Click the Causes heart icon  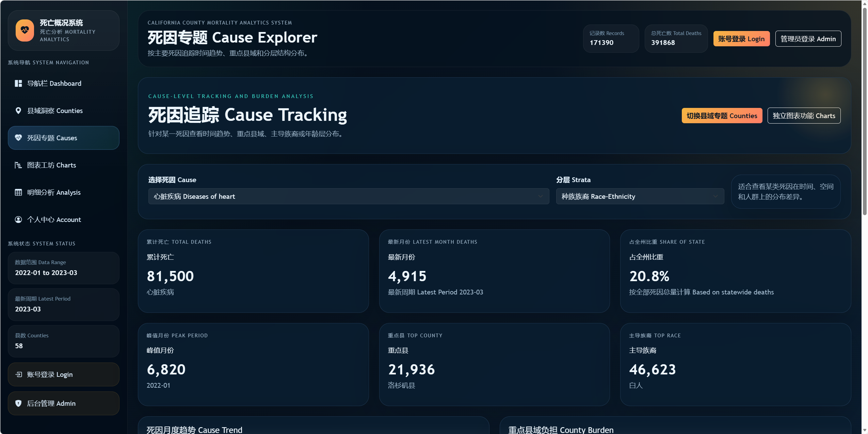[x=18, y=138]
